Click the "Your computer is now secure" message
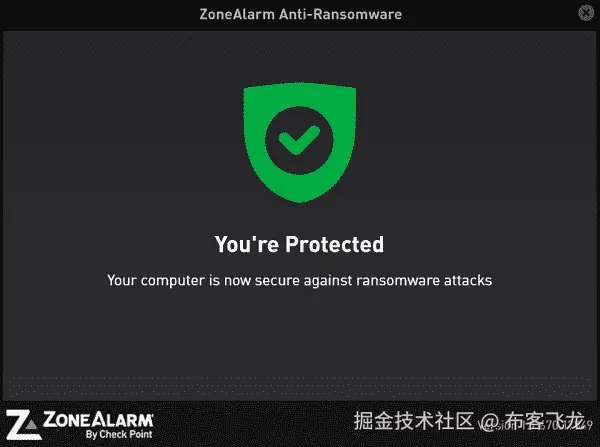 (299, 281)
